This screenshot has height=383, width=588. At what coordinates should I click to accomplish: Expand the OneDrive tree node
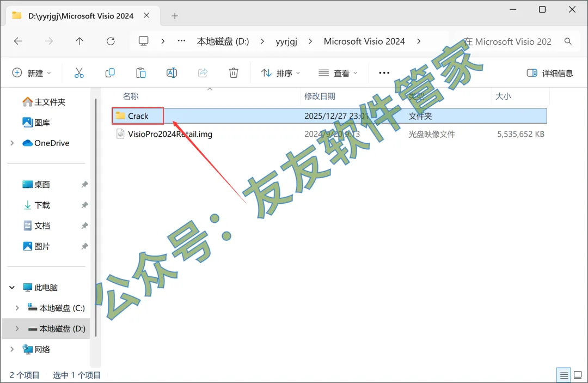point(12,143)
